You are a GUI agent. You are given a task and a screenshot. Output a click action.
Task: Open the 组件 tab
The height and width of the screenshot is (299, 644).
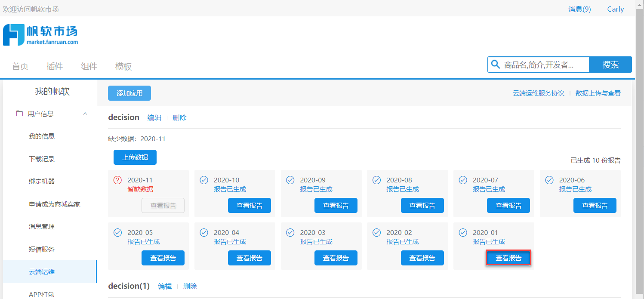[89, 66]
